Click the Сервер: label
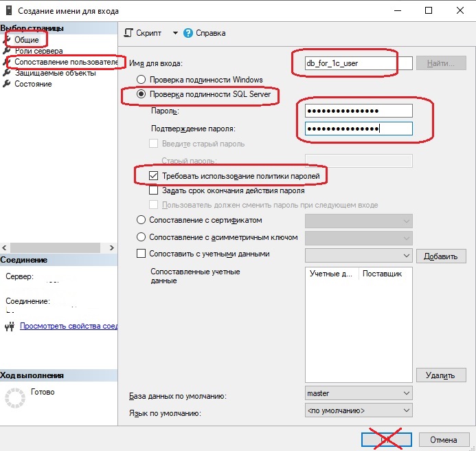The image size is (476, 451). [x=19, y=276]
